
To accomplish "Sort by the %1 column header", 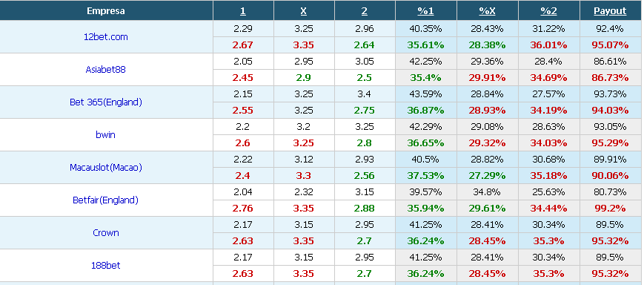I will (x=425, y=11).
